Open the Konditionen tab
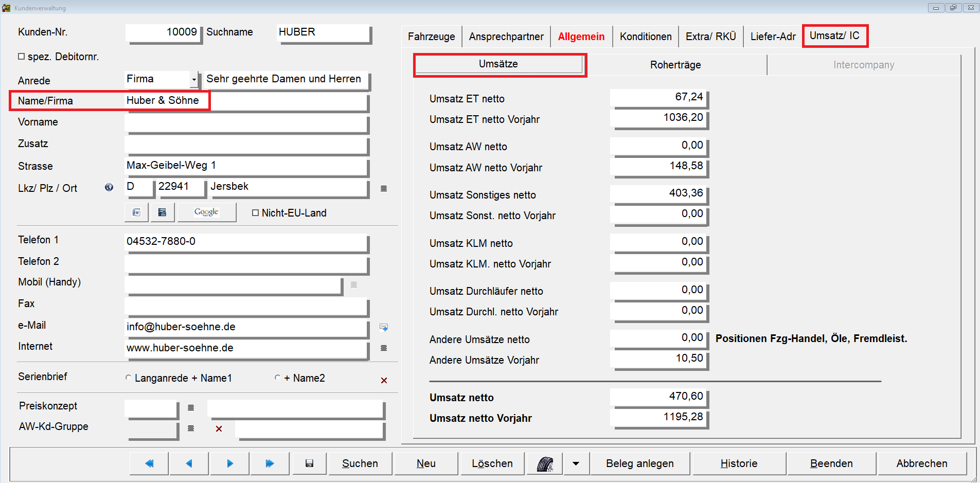 646,37
